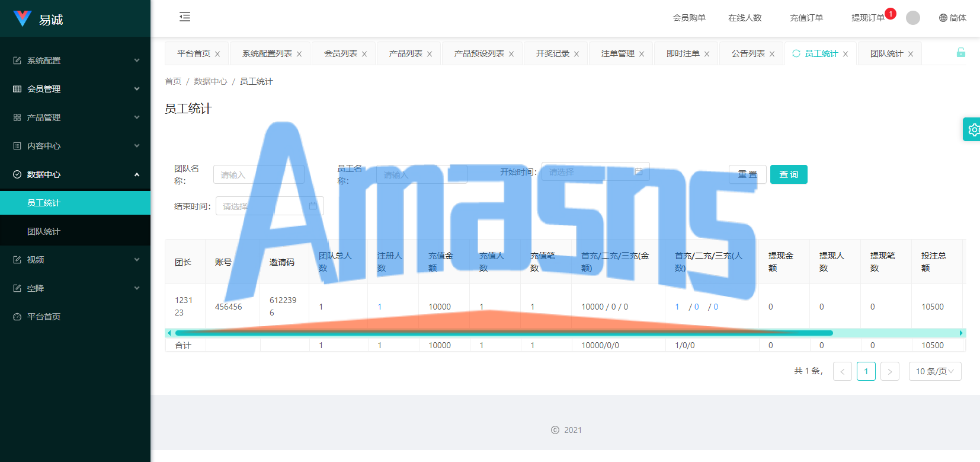Close the 平台首页 tab
The height and width of the screenshot is (462, 980).
point(217,54)
